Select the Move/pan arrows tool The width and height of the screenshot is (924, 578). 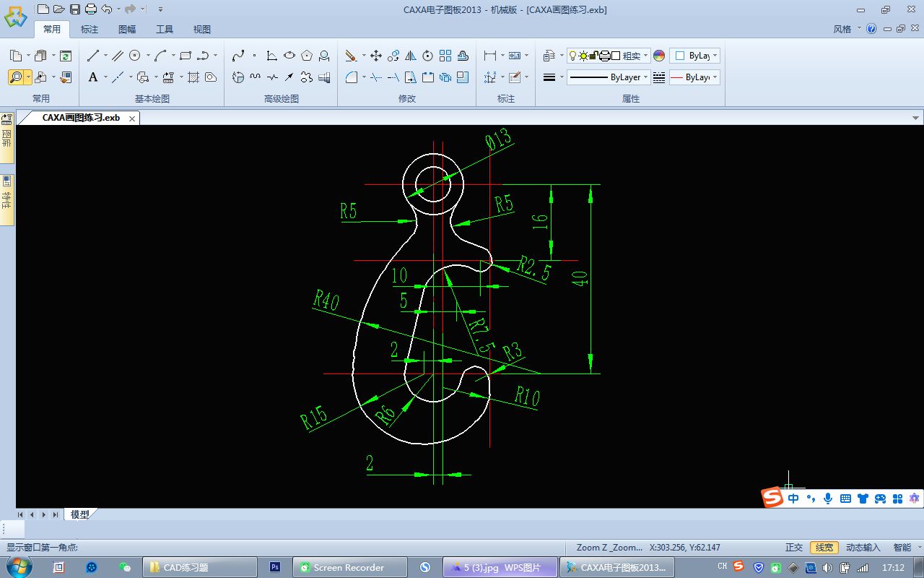[x=376, y=56]
